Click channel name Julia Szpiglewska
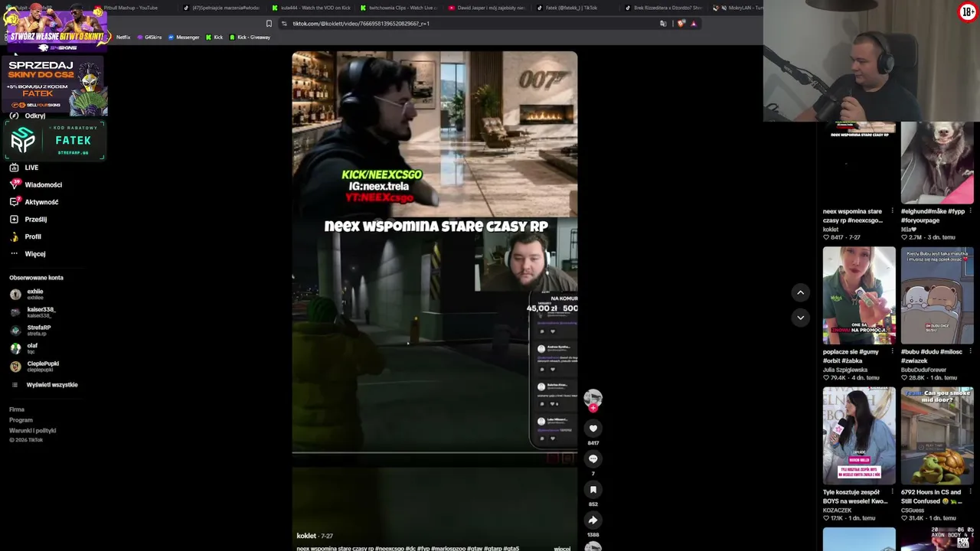The width and height of the screenshot is (980, 551). pyautogui.click(x=845, y=370)
